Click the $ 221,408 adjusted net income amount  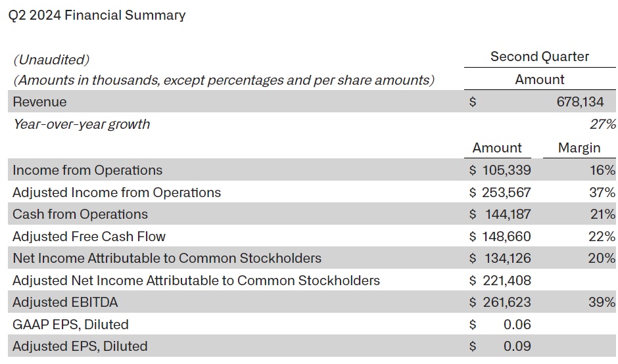pos(500,281)
